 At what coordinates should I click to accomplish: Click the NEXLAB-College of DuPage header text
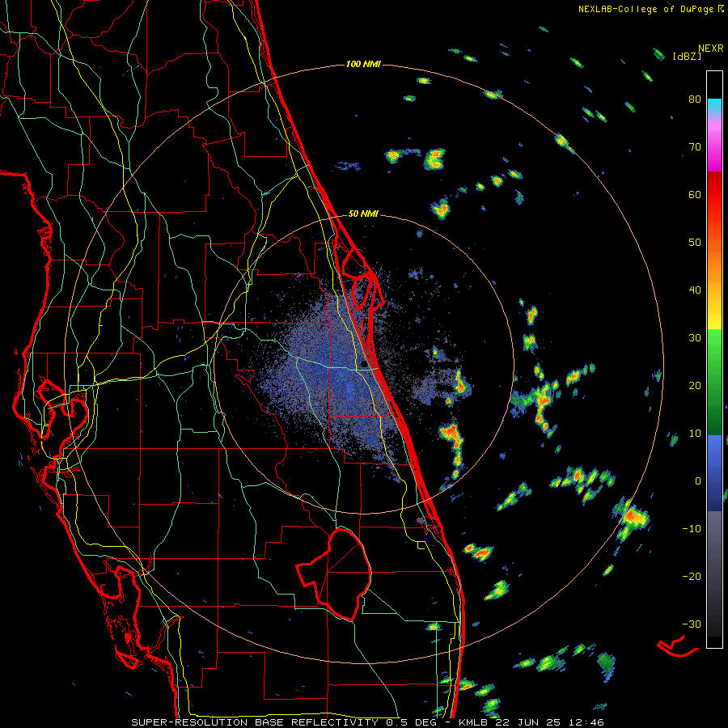click(650, 9)
